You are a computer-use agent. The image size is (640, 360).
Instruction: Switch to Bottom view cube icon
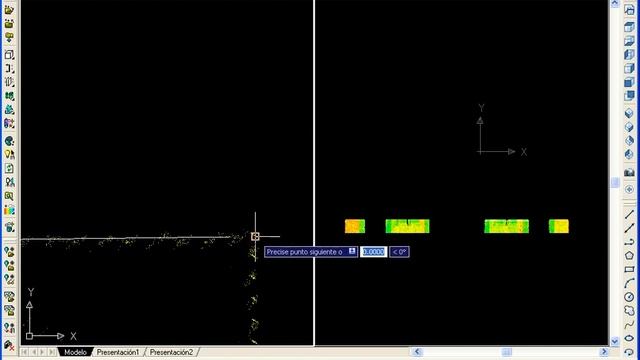point(629,41)
